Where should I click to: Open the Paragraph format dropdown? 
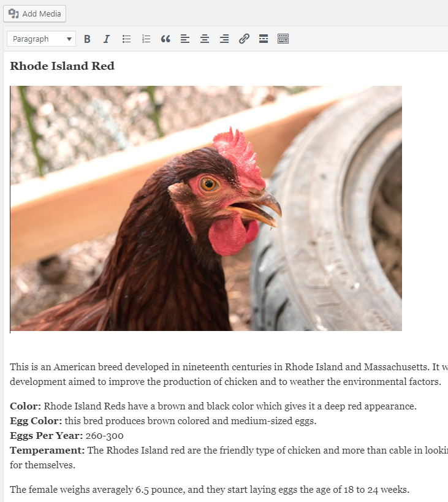(42, 39)
